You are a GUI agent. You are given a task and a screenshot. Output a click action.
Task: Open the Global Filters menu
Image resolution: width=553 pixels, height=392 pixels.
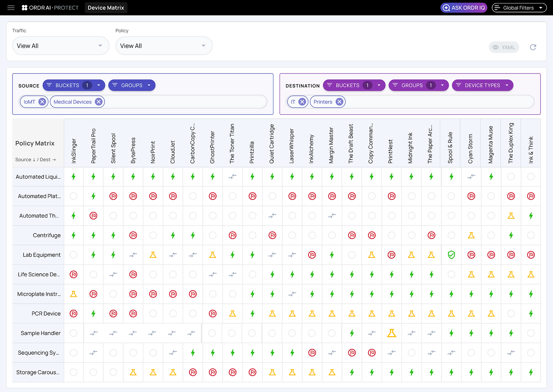pos(519,8)
